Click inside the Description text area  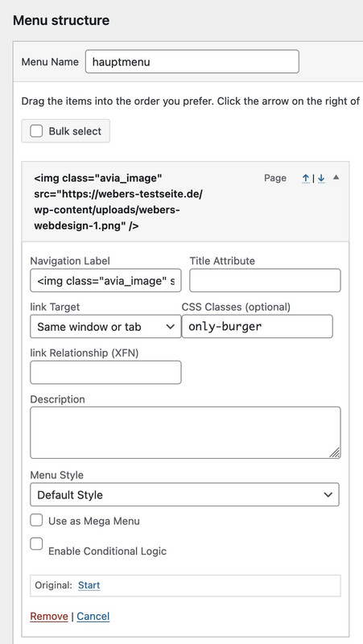click(x=185, y=432)
